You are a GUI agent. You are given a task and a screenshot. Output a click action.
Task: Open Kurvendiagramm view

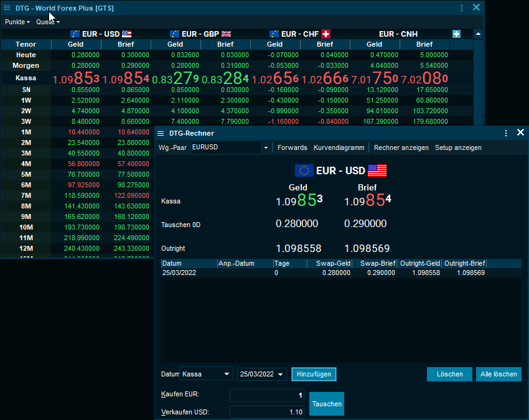coord(339,148)
